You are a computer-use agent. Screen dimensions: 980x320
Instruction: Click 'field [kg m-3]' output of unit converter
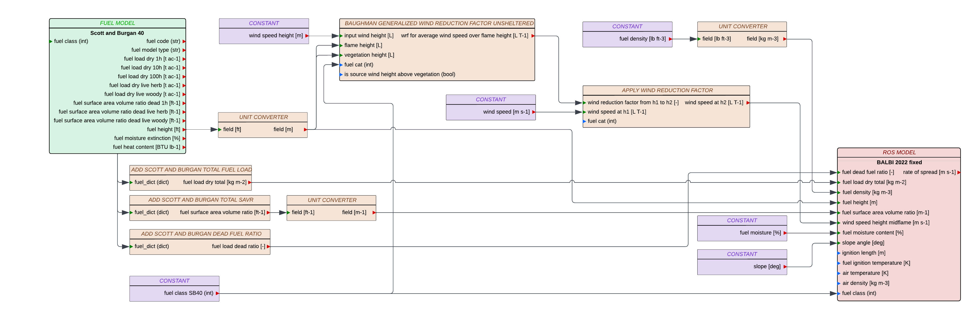point(762,39)
